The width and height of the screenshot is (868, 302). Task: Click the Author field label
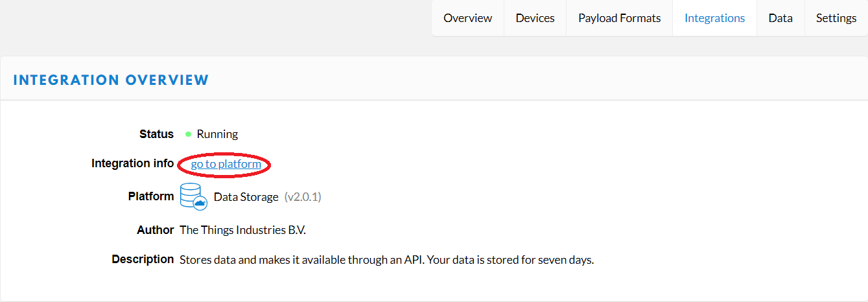point(156,230)
